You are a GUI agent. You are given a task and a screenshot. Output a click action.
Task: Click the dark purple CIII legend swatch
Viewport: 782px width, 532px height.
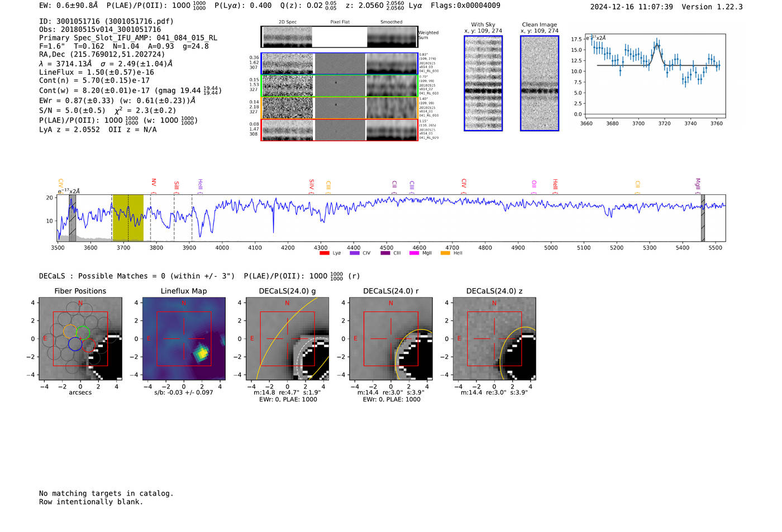coord(385,253)
